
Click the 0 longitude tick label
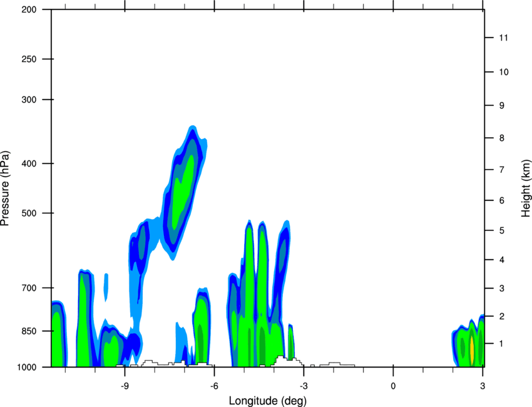(393, 386)
